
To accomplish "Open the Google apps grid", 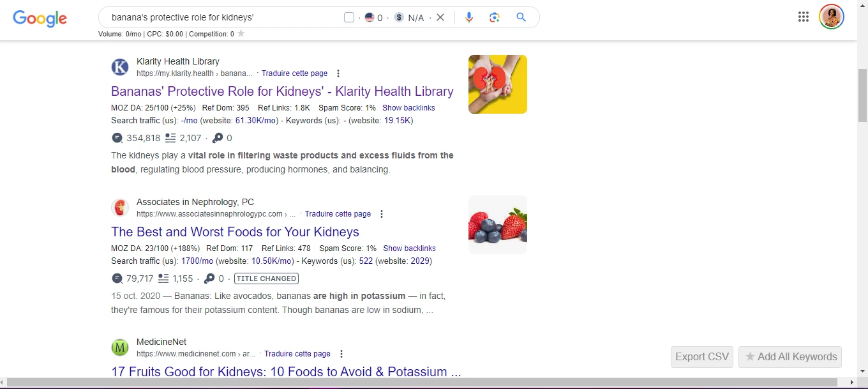I will [804, 17].
